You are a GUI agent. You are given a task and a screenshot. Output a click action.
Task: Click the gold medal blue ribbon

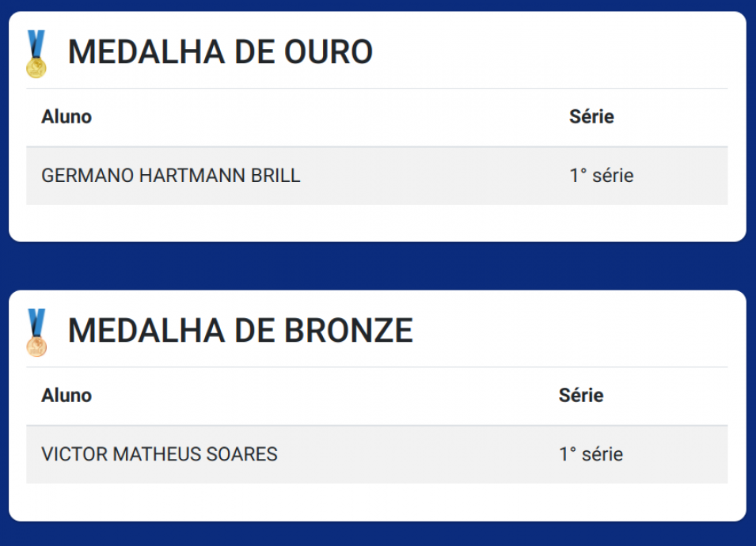[36, 44]
